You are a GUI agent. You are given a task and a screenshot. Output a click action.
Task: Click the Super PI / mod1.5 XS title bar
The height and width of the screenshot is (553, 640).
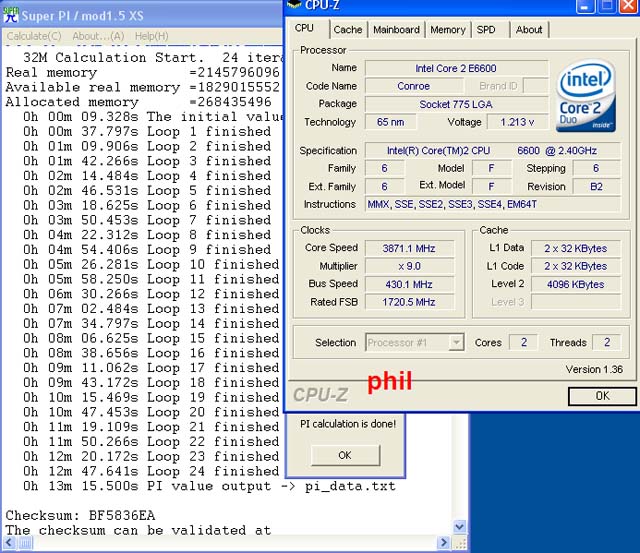pyautogui.click(x=142, y=16)
